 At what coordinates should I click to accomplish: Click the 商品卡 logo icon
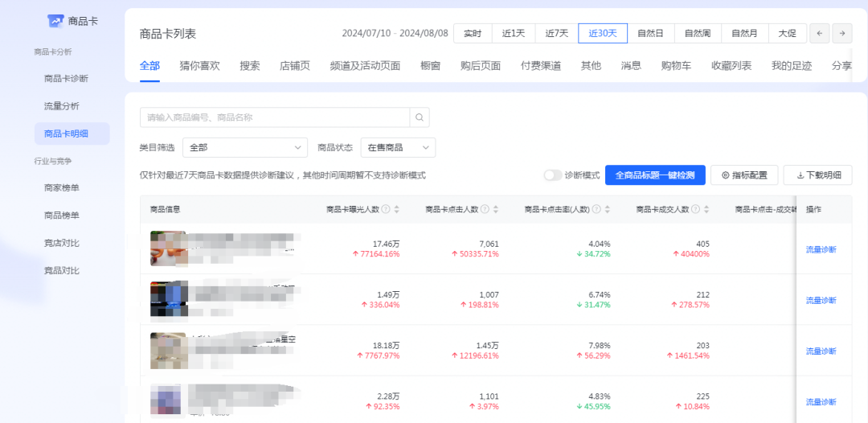tap(56, 21)
